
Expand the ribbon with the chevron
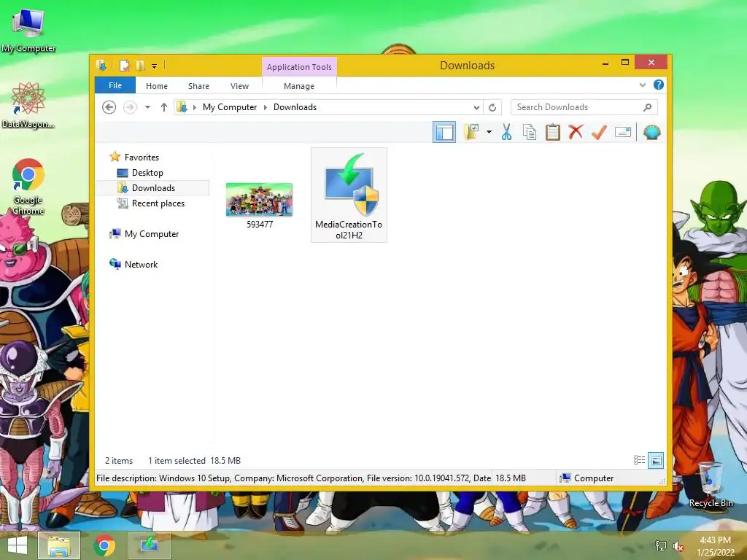[643, 85]
